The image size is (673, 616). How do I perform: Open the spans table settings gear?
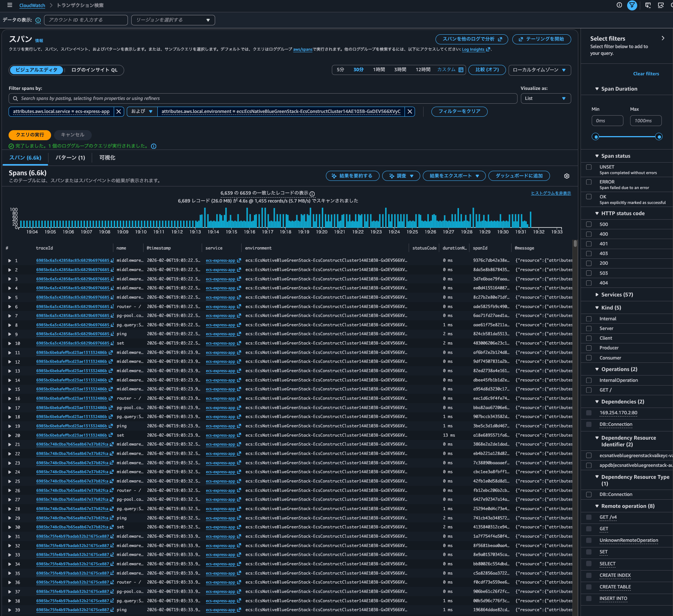click(x=567, y=176)
